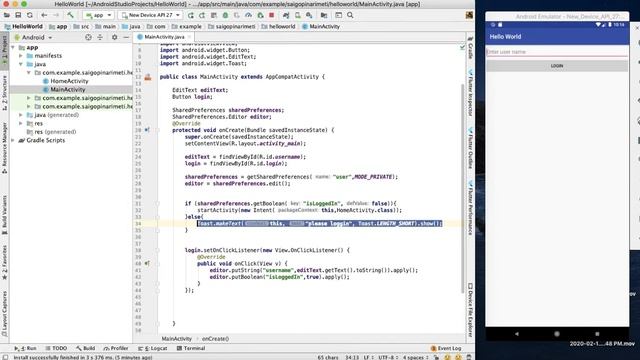Click the collapse all icon in the Project panel

100,37
